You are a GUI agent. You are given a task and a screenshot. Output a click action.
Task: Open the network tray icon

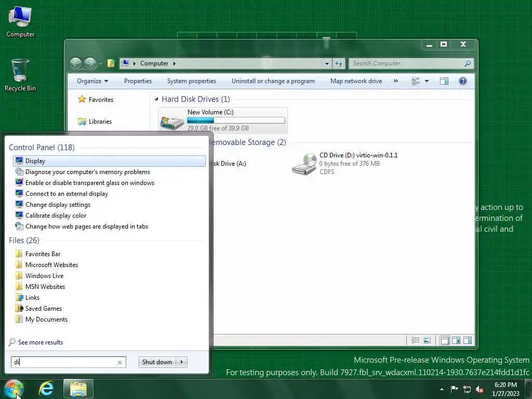tap(467, 389)
